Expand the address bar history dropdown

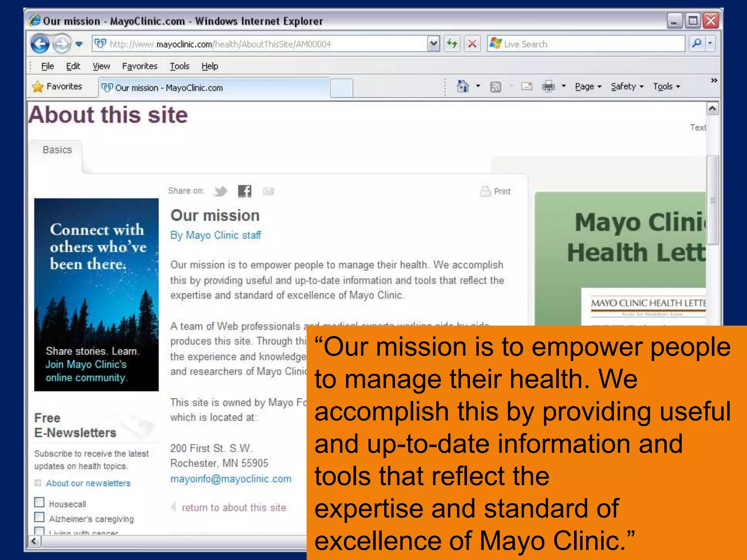click(x=433, y=44)
